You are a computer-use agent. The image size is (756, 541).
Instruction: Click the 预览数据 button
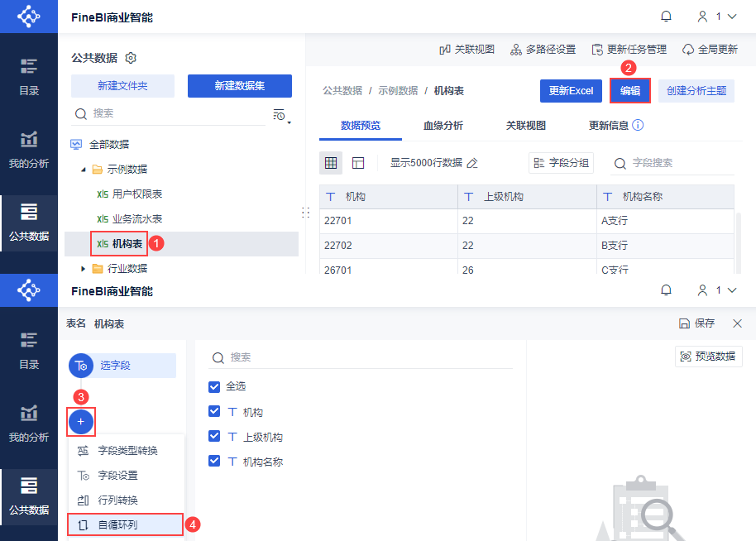[708, 357]
